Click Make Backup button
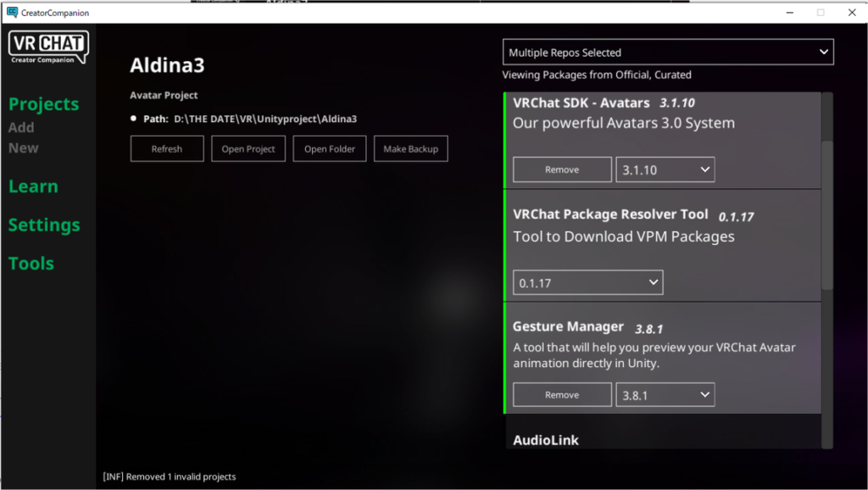The width and height of the screenshot is (868, 490). pyautogui.click(x=411, y=149)
